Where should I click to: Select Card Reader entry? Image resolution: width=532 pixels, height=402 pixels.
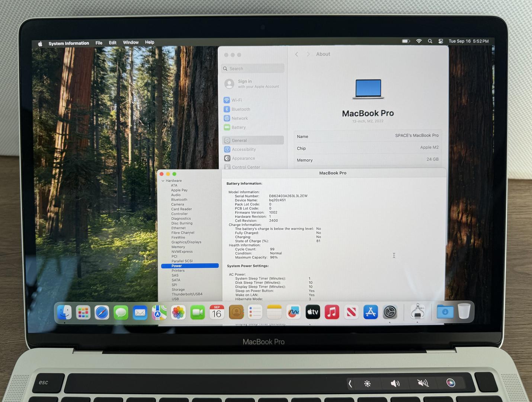click(x=182, y=209)
